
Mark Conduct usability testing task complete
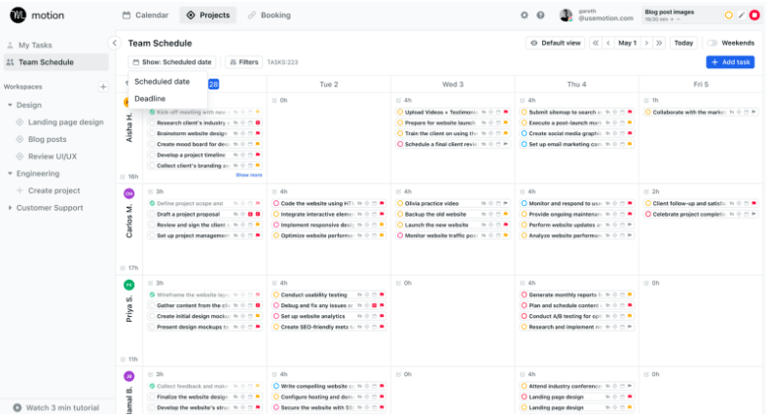276,295
